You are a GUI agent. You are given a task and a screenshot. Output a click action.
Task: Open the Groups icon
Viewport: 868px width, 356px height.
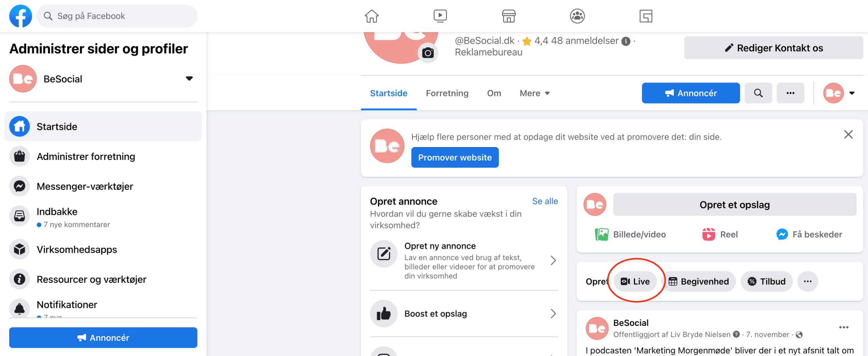click(577, 16)
